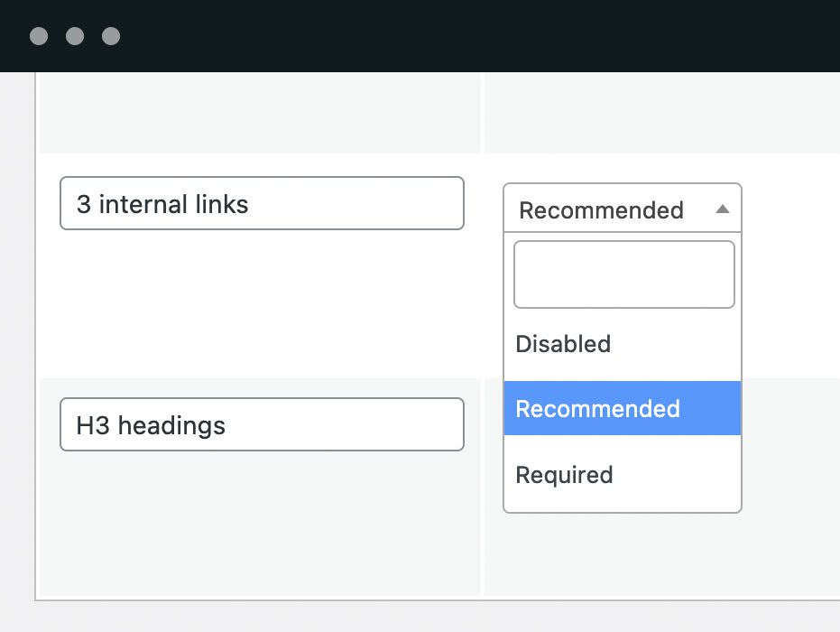
Task: Click empty gray cell above "3 internal links"
Action: pyautogui.click(x=260, y=113)
